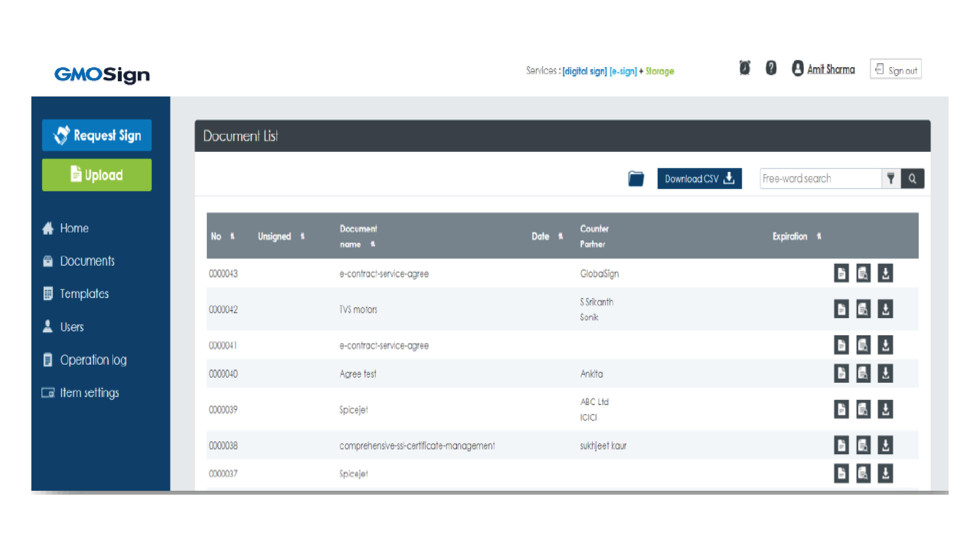Sort the list by No column

coord(233,237)
